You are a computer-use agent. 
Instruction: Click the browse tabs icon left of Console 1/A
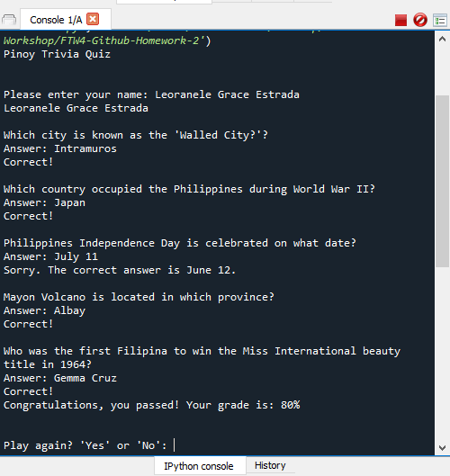point(9,20)
